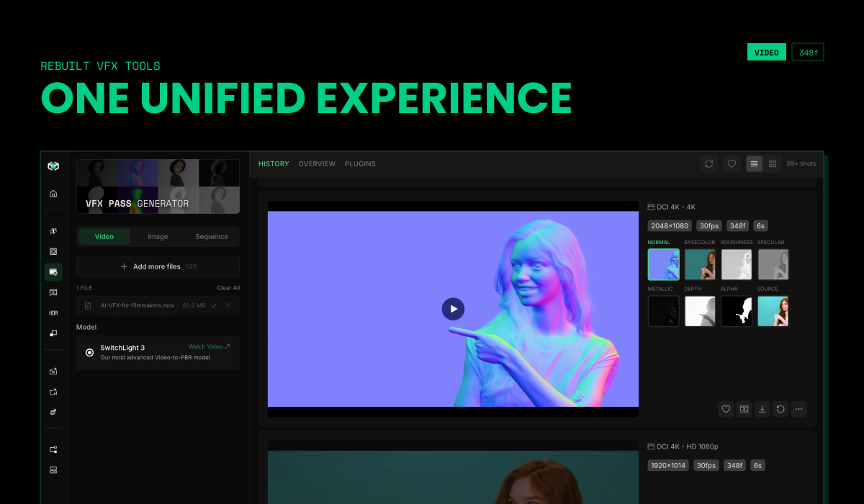Viewport: 864px width, 504px height.
Task: Click the refresh history icon
Action: point(709,164)
